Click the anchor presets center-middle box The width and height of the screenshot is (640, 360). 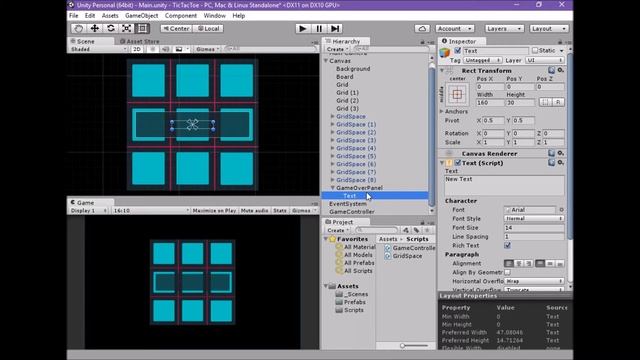tap(457, 95)
